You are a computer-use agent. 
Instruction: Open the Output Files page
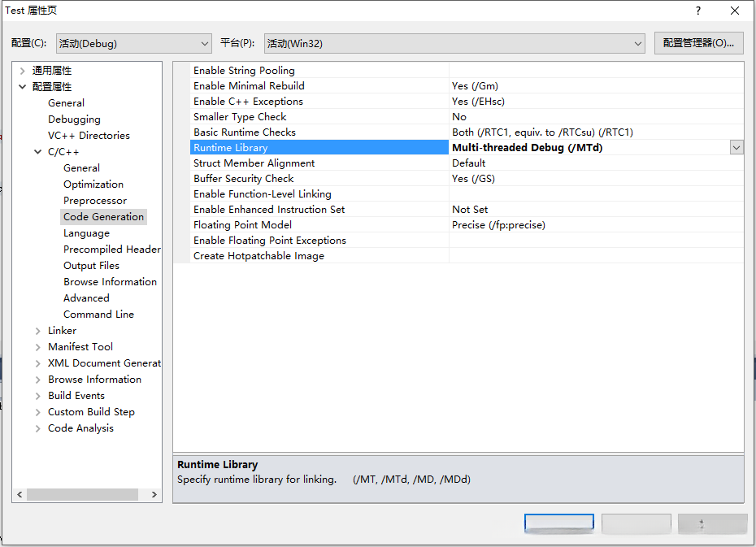coord(91,266)
